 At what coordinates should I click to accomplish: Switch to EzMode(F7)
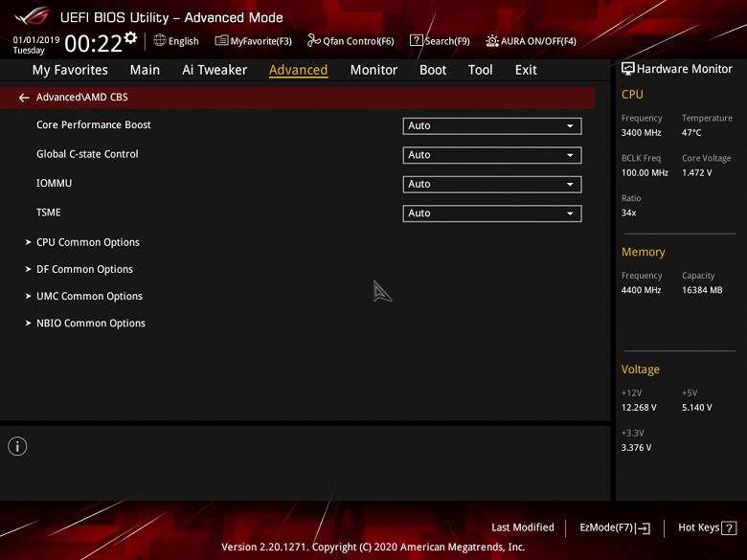(x=615, y=527)
